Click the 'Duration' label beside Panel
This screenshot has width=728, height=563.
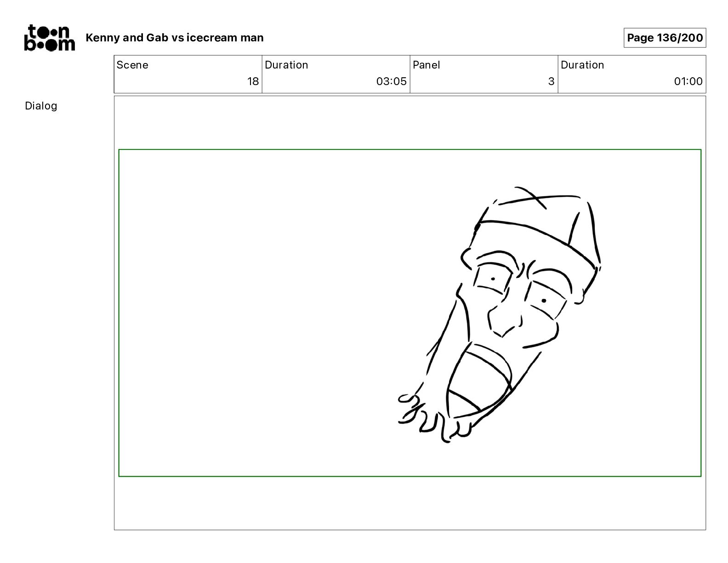(x=582, y=65)
